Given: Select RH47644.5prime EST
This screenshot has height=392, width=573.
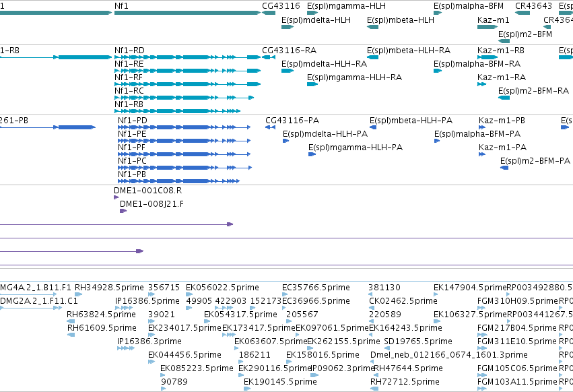Looking at the screenshot, I should click(x=377, y=376).
